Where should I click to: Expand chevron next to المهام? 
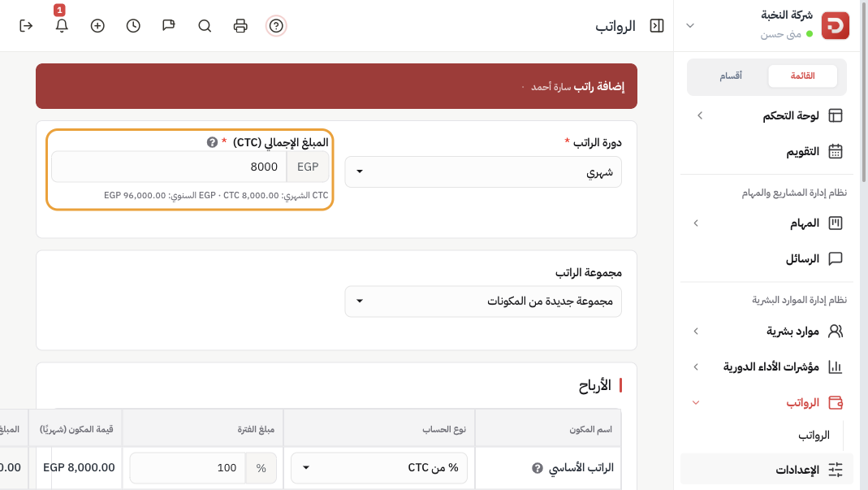(x=696, y=223)
